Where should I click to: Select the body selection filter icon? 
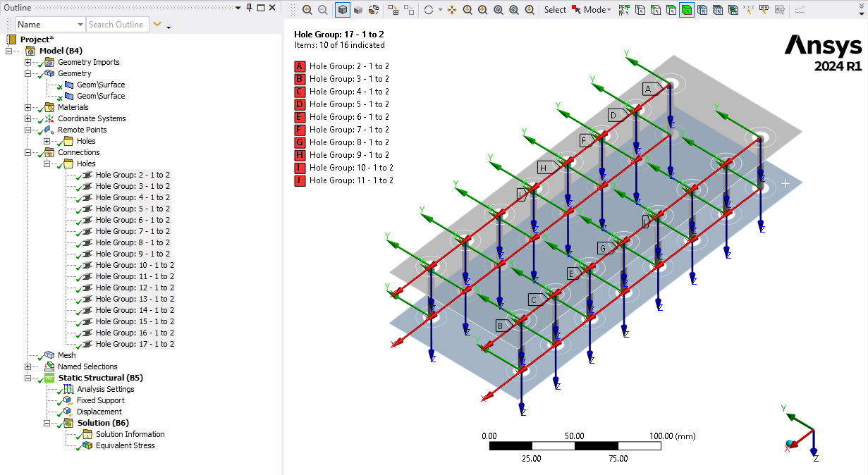[687, 9]
